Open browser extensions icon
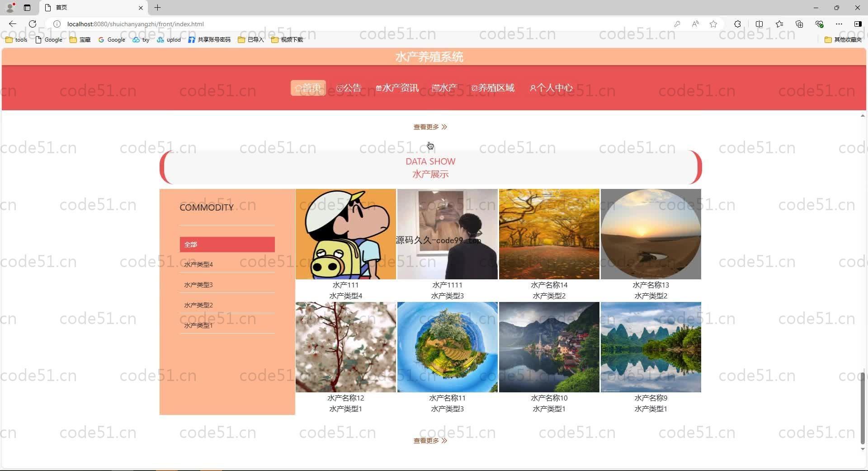 (737, 24)
